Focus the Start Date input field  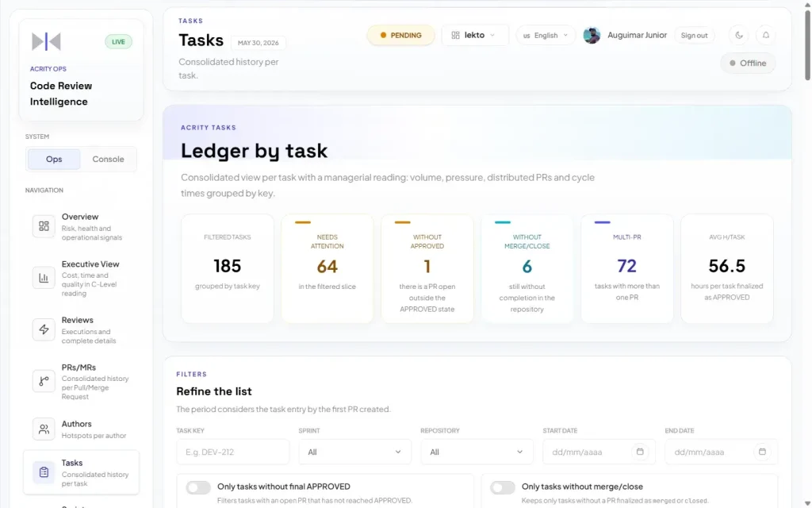pyautogui.click(x=599, y=452)
